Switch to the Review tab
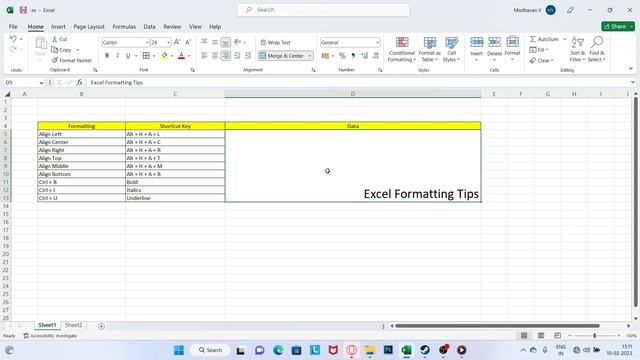The height and width of the screenshot is (360, 640). (172, 27)
